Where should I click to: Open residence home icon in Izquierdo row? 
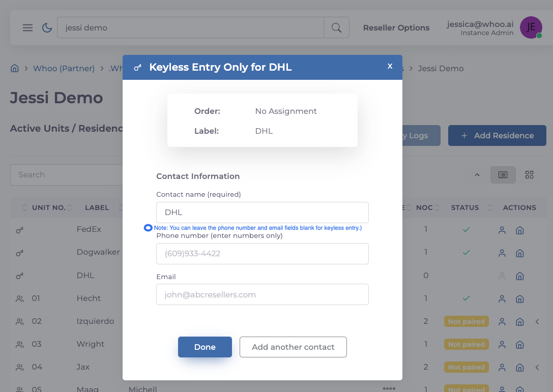[x=519, y=322]
